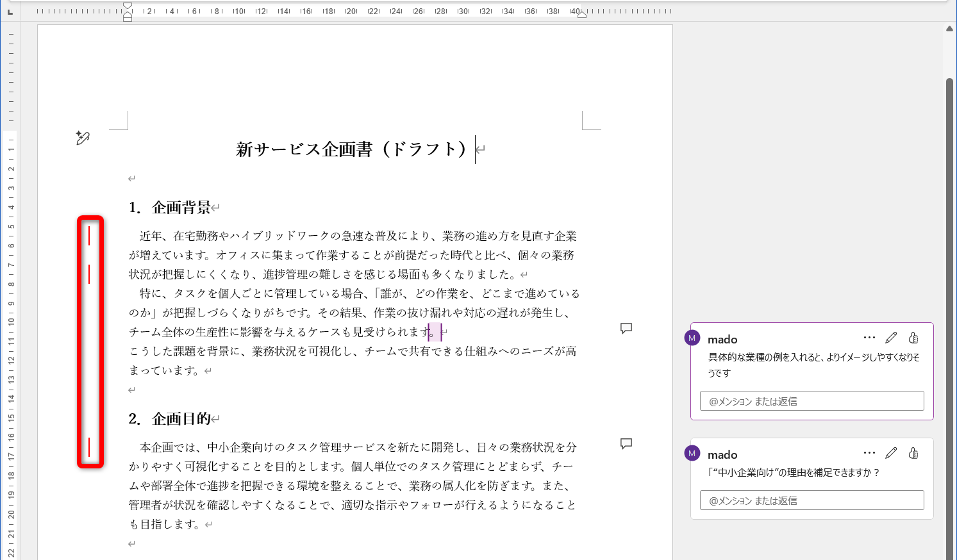
Task: Click mado's purple avatar on the first comment
Action: click(x=692, y=338)
